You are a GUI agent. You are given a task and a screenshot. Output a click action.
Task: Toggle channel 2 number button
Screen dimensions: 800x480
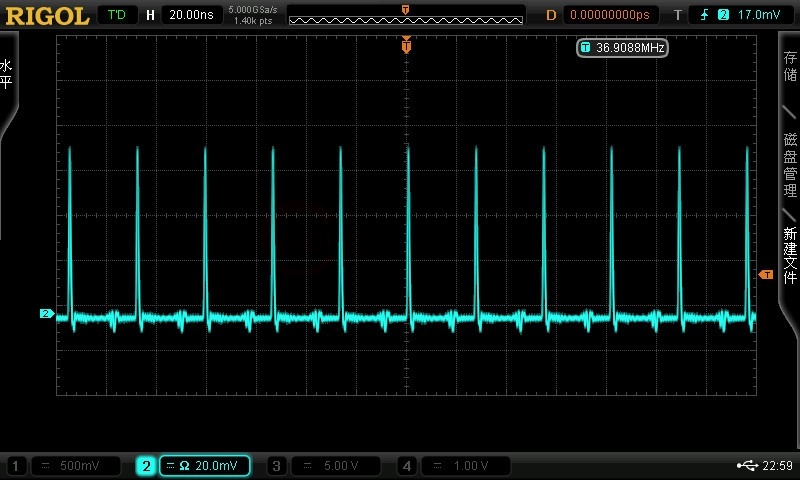pos(146,466)
